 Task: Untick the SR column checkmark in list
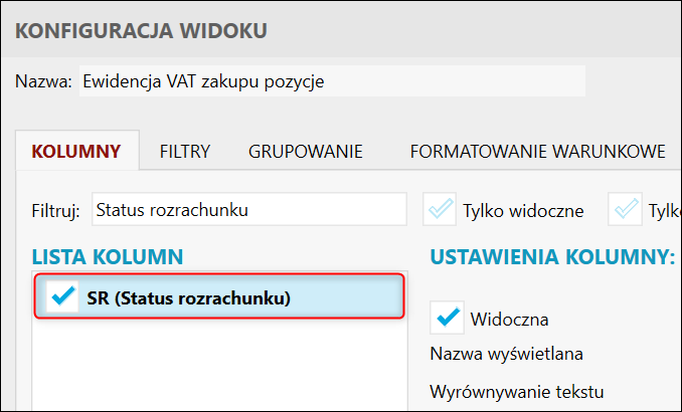coord(63,298)
